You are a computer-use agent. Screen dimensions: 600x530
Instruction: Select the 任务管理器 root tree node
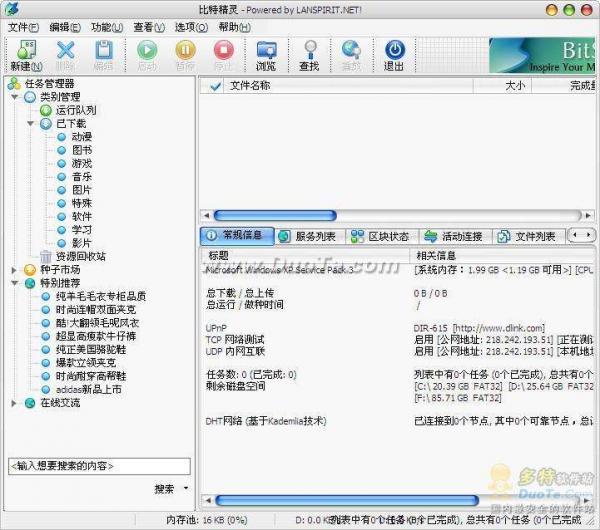pyautogui.click(x=49, y=83)
